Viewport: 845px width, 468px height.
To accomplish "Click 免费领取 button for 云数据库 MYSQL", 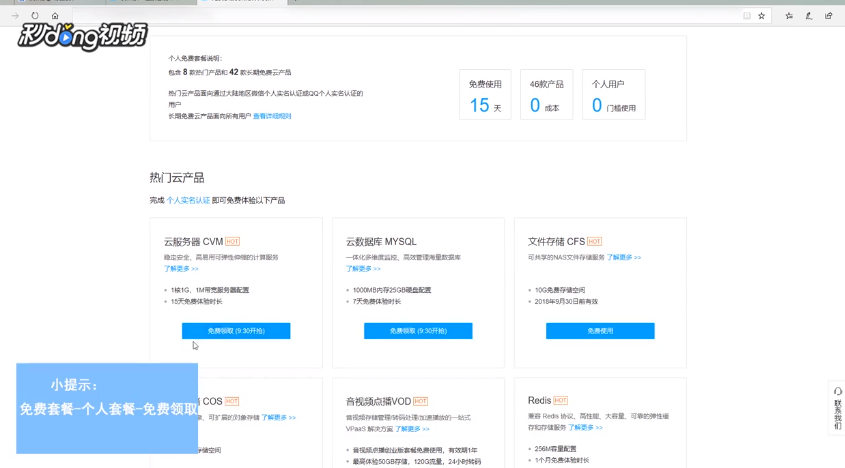I will pyautogui.click(x=418, y=331).
